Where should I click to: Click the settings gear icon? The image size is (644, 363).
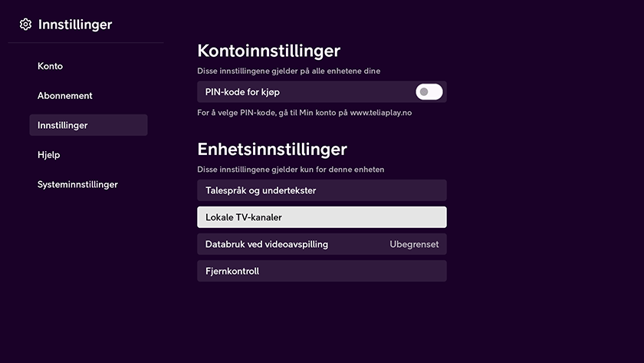coord(25,25)
